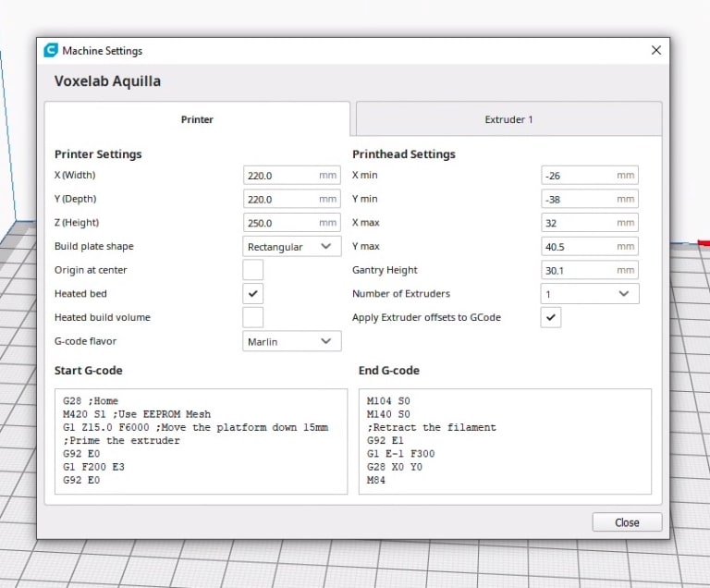The image size is (710, 588).
Task: Click the ';Retract the filament' comment line
Action: click(x=432, y=427)
